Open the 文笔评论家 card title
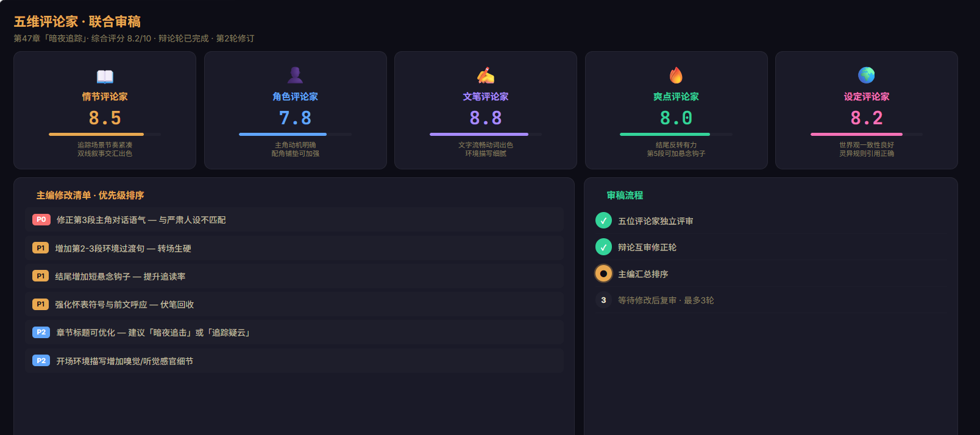Screen dimensions: 980x435 486,97
